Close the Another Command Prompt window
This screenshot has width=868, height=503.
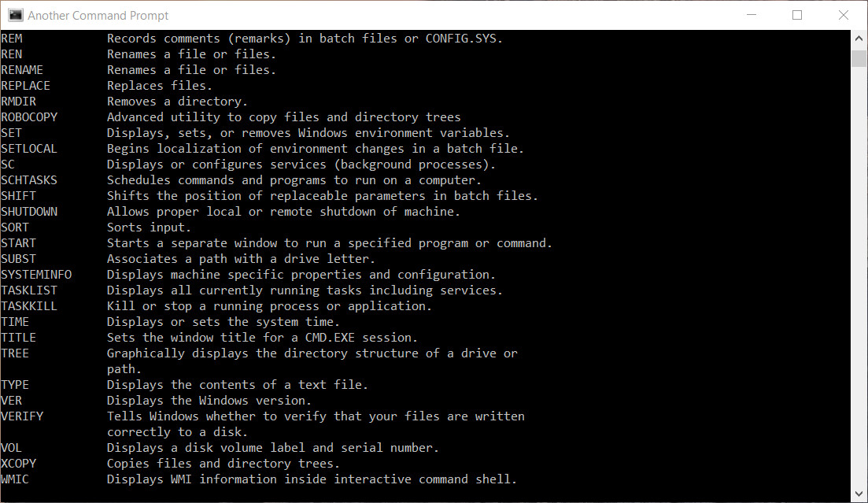pos(843,15)
